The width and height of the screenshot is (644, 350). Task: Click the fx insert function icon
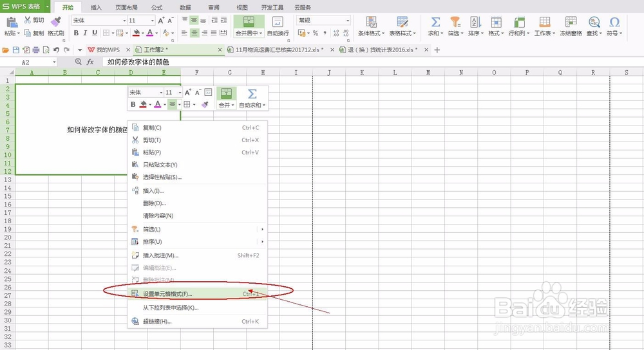tap(90, 62)
